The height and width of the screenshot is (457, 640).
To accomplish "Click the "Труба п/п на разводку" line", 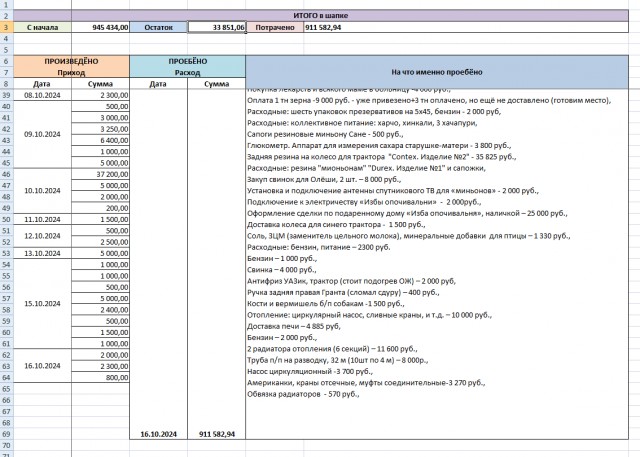I will 338,360.
